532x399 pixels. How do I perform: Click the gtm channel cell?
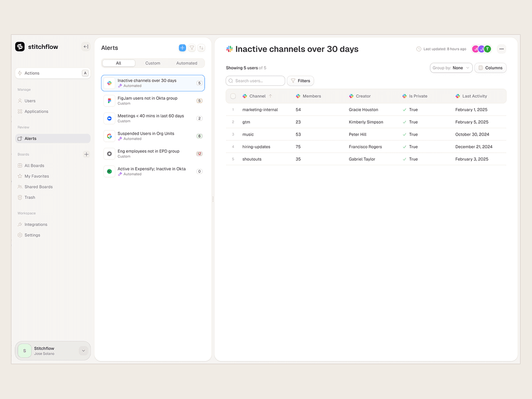point(246,122)
